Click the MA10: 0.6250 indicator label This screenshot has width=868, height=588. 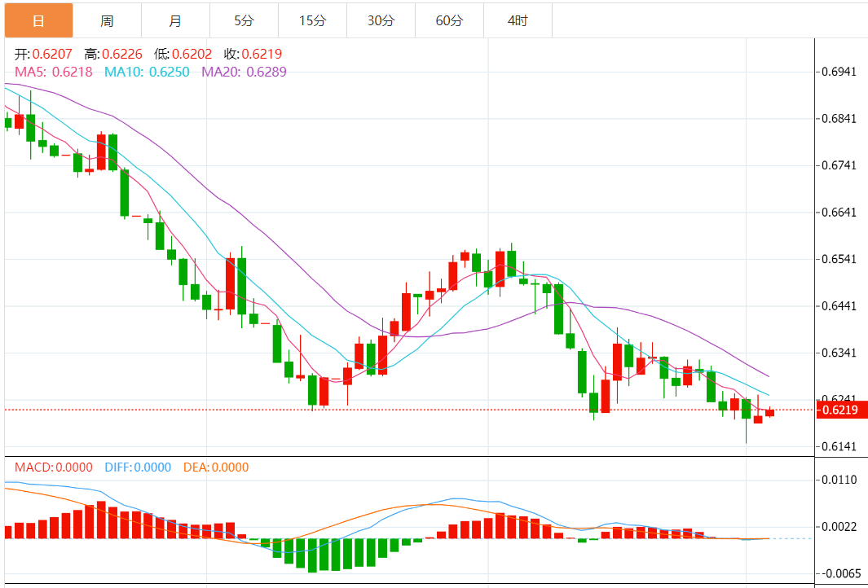coord(146,72)
